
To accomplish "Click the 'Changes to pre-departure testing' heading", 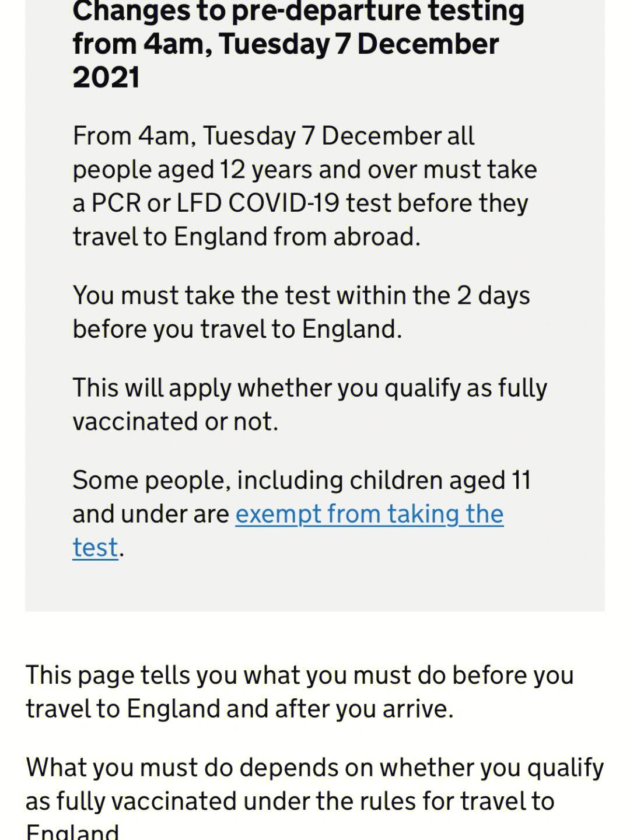I will click(x=298, y=12).
